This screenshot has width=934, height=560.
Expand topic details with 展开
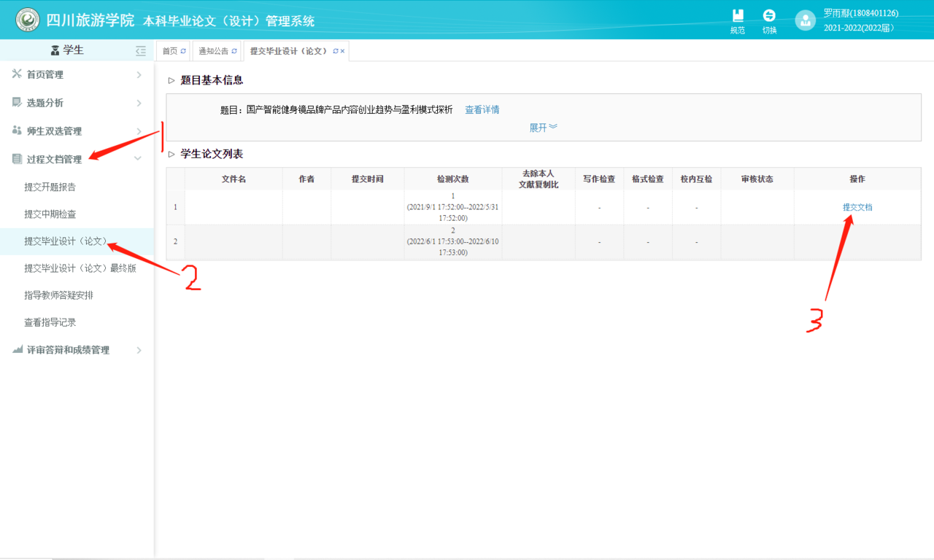point(544,128)
